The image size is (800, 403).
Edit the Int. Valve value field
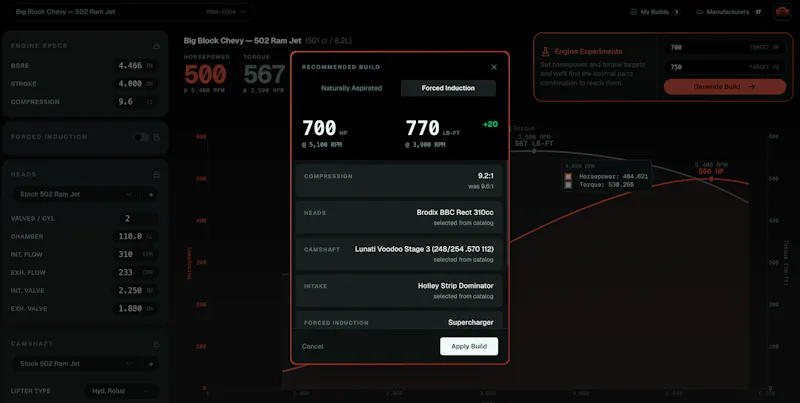pyautogui.click(x=135, y=291)
